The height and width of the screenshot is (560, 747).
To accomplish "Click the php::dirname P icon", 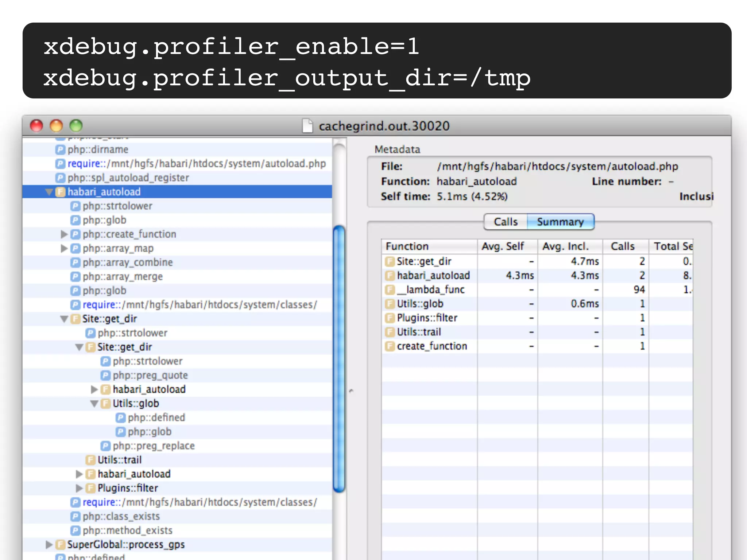I will [60, 150].
